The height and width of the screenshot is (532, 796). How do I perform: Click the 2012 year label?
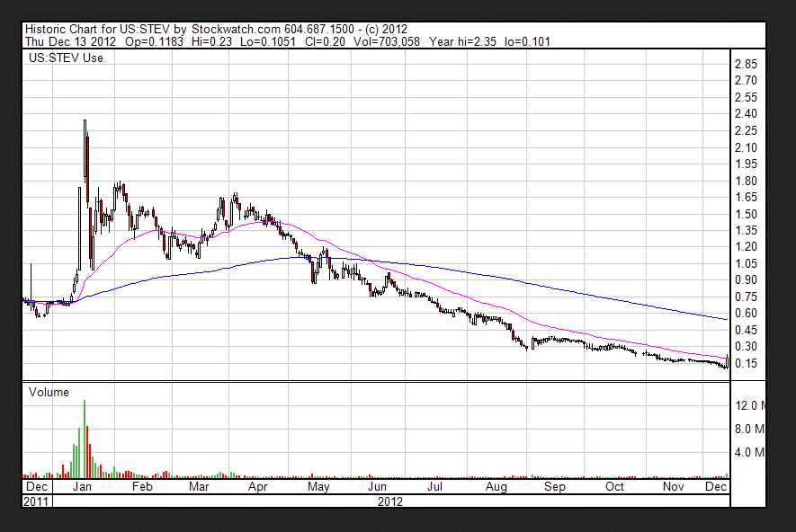389,501
